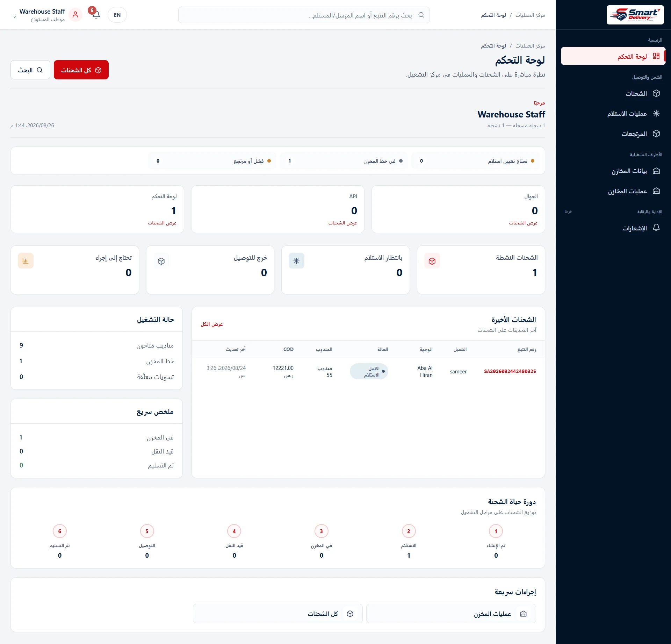Switch language with the EN button
The image size is (671, 644).
click(x=117, y=15)
